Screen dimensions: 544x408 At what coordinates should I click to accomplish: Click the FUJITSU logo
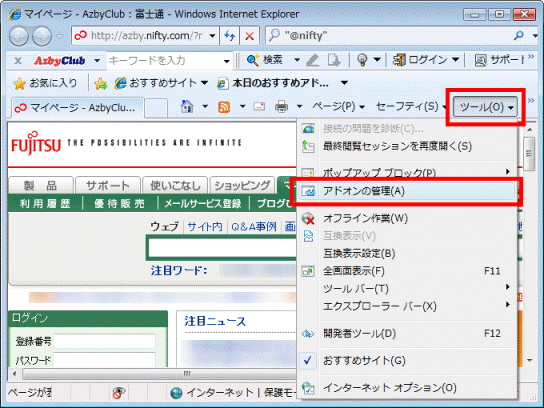(x=36, y=143)
